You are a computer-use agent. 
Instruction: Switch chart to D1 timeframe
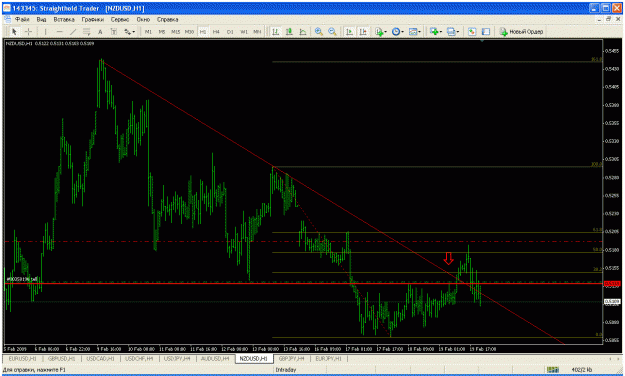[x=230, y=31]
